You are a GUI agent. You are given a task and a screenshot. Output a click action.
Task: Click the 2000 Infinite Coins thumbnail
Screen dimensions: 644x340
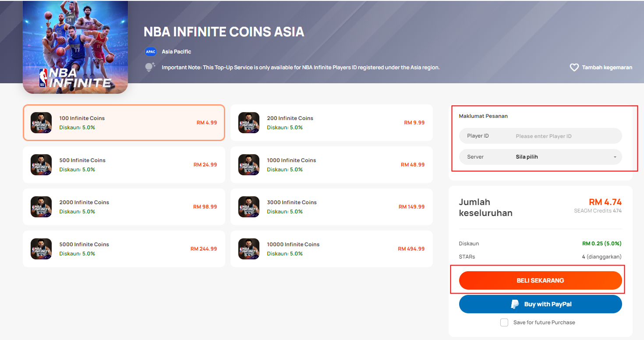41,207
